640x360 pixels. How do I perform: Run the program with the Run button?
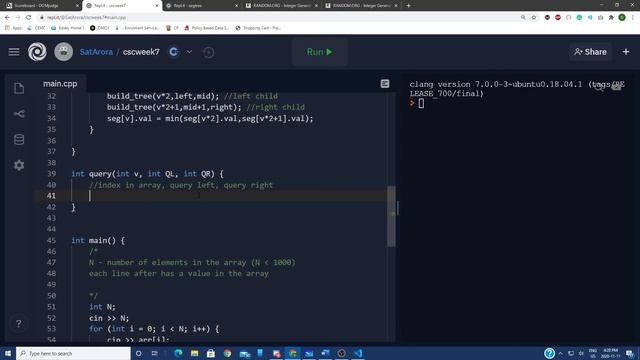[320, 52]
